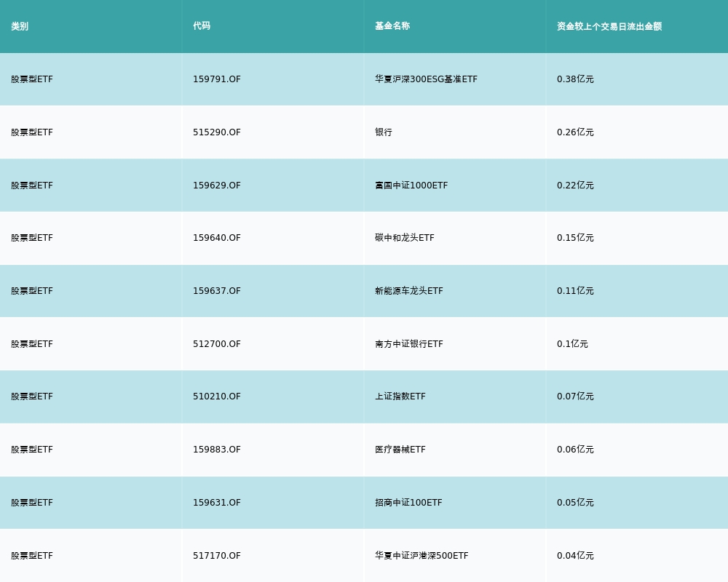Click fund name 华夏中证沪港深500ETF
This screenshot has height=582, width=728.
tap(422, 556)
